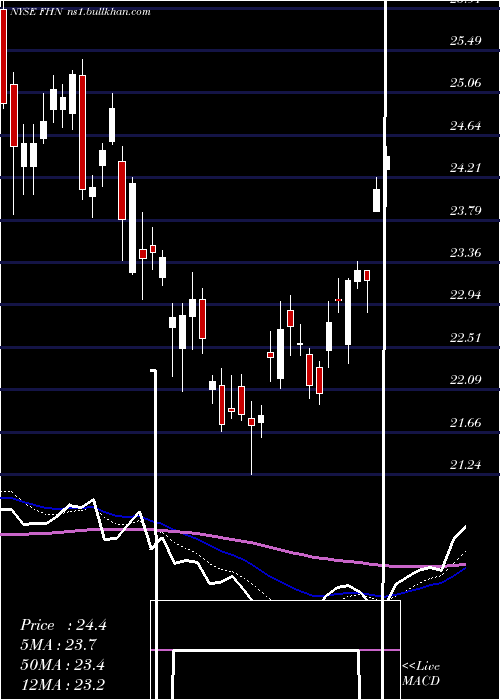Click the 22.09 price axis label
This screenshot has height=700, width=500.
point(466,380)
